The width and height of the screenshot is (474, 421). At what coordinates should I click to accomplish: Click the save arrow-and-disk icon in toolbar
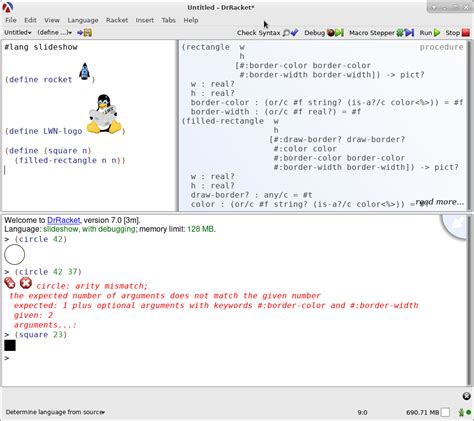click(85, 32)
